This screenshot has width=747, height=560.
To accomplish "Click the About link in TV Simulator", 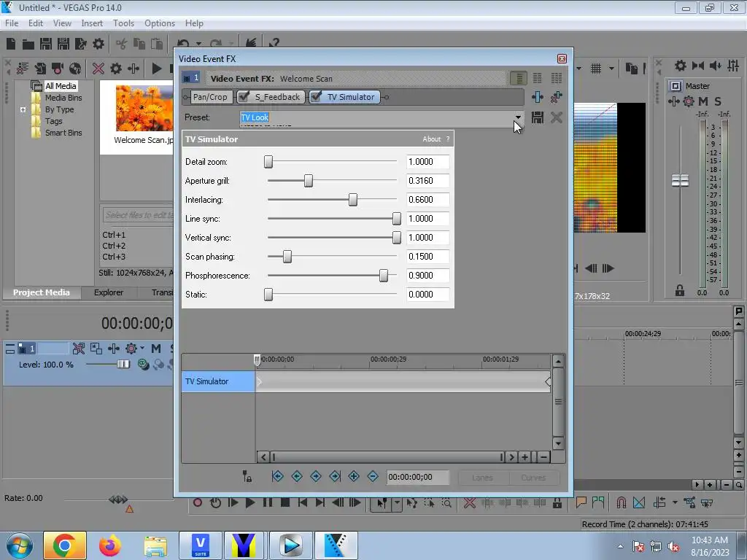I will click(432, 139).
